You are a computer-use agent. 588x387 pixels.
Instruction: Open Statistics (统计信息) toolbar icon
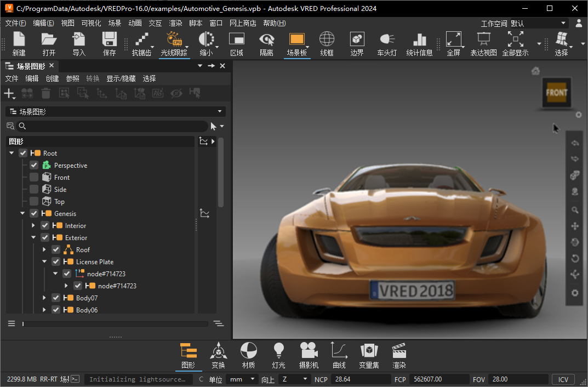point(419,40)
